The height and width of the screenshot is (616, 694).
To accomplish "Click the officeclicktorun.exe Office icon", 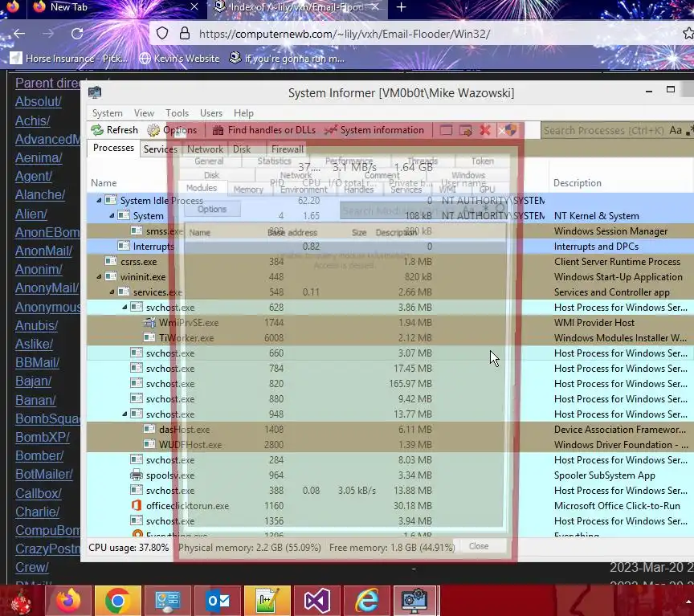I will click(137, 505).
